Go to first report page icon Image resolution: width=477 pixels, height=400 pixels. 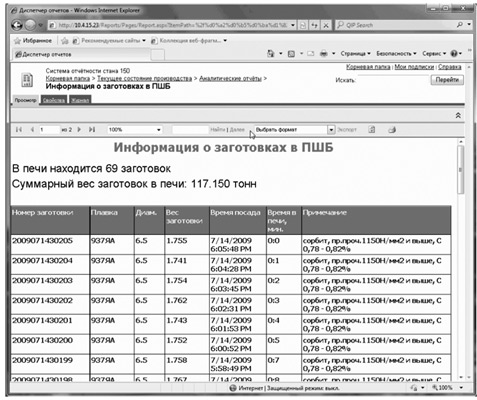19,130
